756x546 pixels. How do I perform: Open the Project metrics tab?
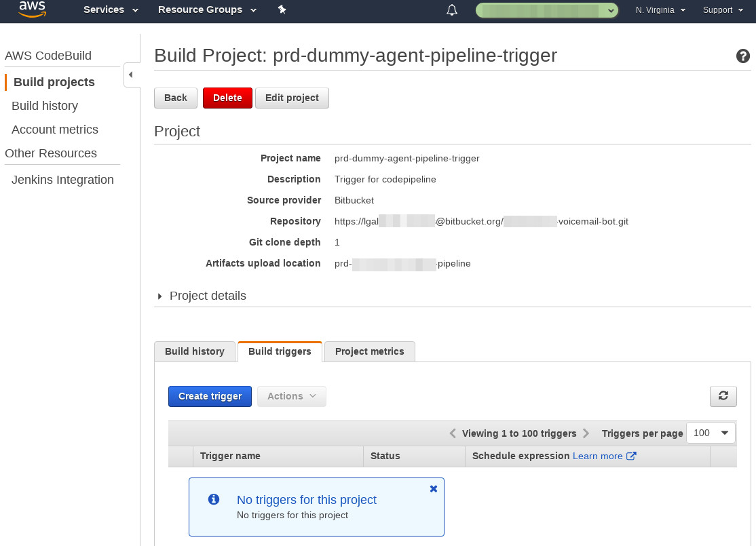click(x=370, y=351)
